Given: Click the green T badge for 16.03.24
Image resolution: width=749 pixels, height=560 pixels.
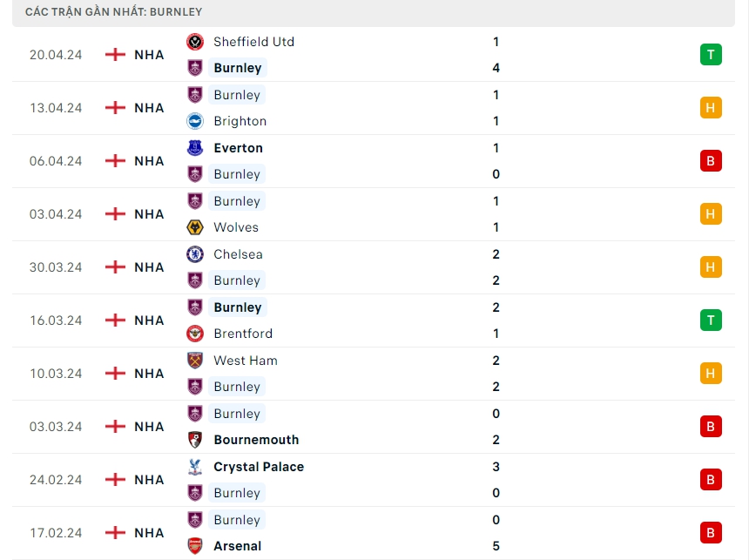Looking at the screenshot, I should click(711, 320).
